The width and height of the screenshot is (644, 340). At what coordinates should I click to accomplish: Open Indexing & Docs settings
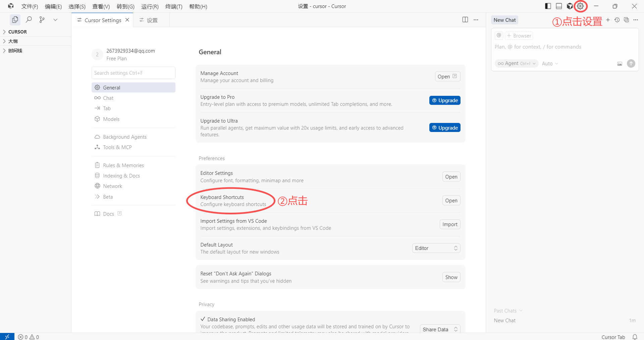tap(133, 176)
